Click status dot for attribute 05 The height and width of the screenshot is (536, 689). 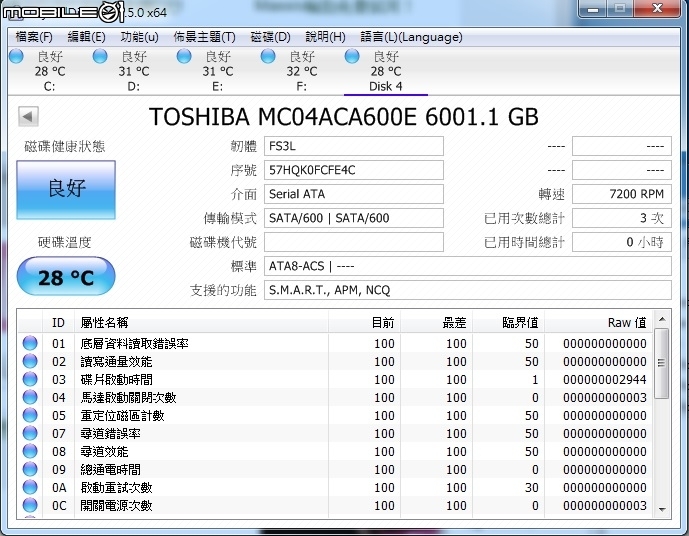pyautogui.click(x=30, y=415)
